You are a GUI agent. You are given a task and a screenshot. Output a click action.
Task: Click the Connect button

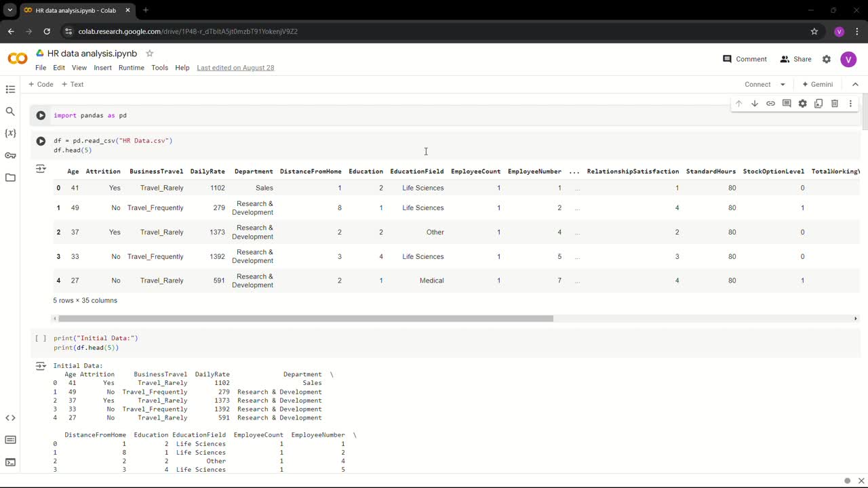757,85
